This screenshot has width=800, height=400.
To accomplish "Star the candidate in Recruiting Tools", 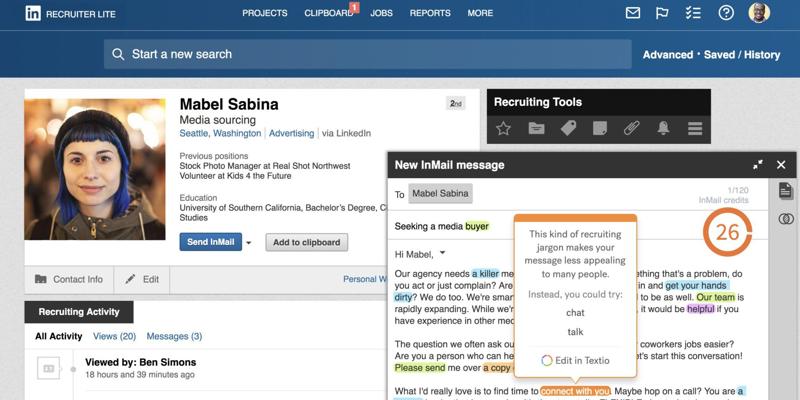I will [x=504, y=128].
